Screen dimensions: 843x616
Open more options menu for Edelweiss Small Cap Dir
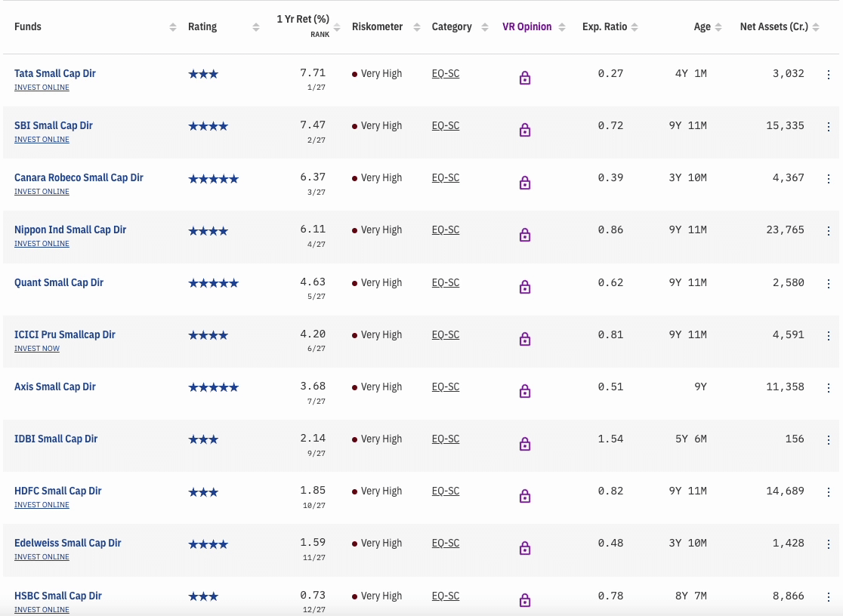point(828,544)
